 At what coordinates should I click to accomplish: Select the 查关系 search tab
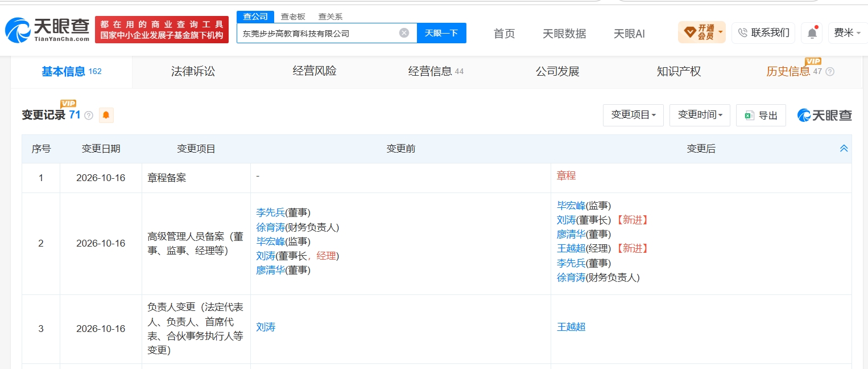pyautogui.click(x=330, y=17)
